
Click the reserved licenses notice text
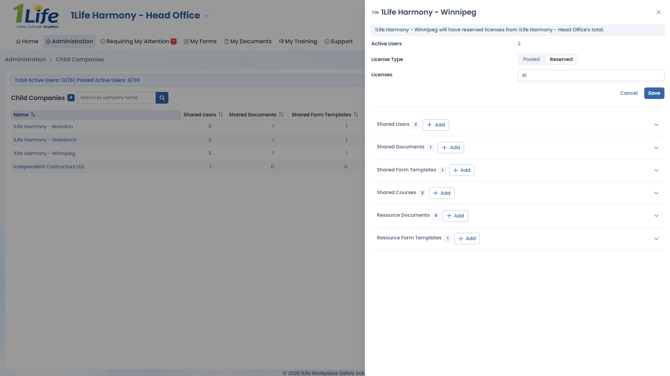pos(489,29)
